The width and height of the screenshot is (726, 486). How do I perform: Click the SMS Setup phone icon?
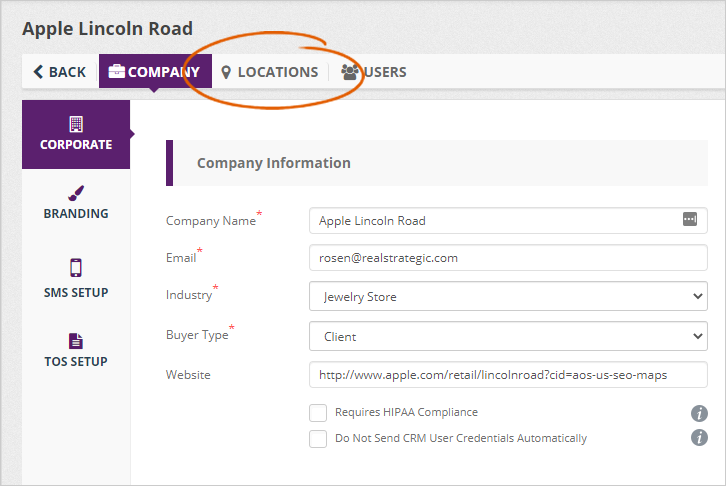(76, 268)
